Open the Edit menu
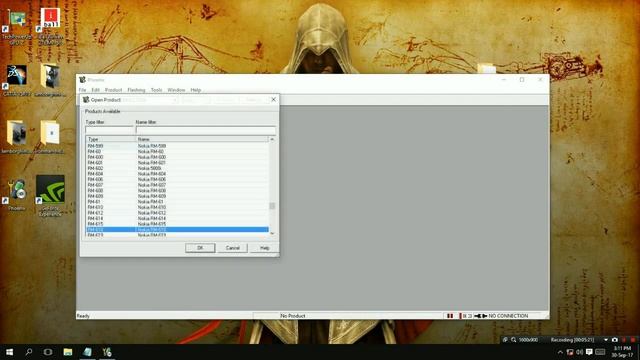This screenshot has height=360, width=640. pos(96,90)
